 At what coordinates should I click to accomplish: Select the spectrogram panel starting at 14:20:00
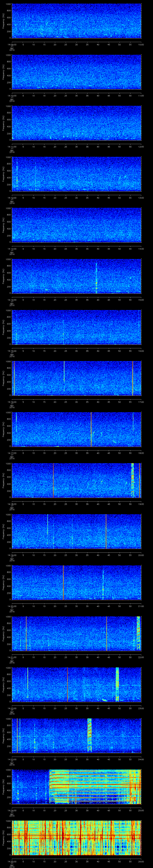click(76, 582)
